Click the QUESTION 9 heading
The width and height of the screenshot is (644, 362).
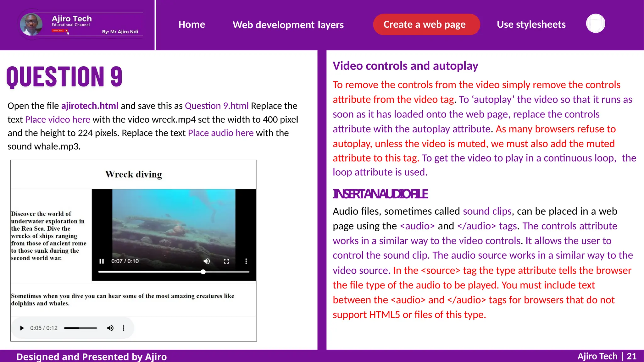tap(64, 77)
